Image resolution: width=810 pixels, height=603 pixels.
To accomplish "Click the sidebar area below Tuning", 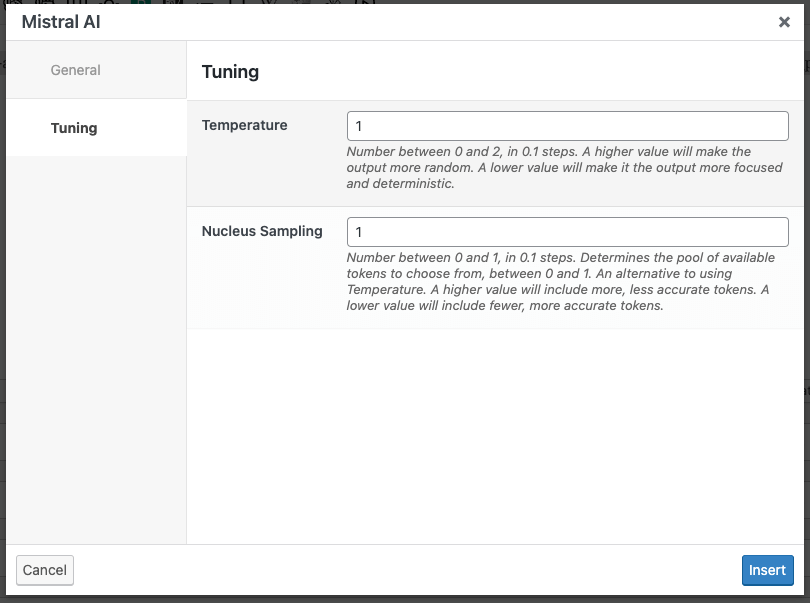I will (x=95, y=350).
